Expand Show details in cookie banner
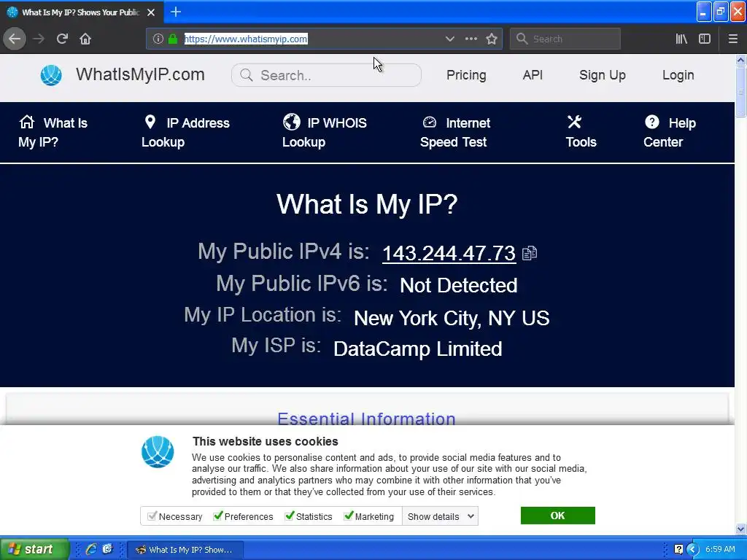 (440, 516)
